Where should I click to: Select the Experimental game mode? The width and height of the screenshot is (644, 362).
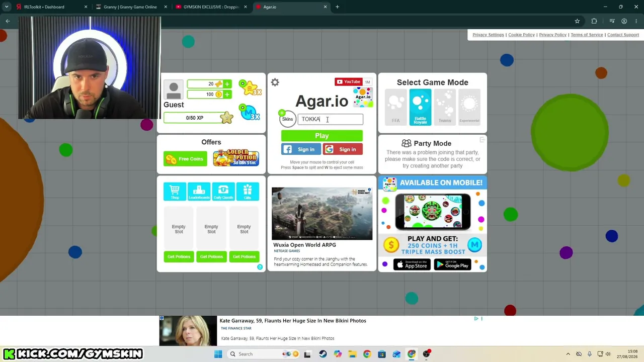point(469,107)
